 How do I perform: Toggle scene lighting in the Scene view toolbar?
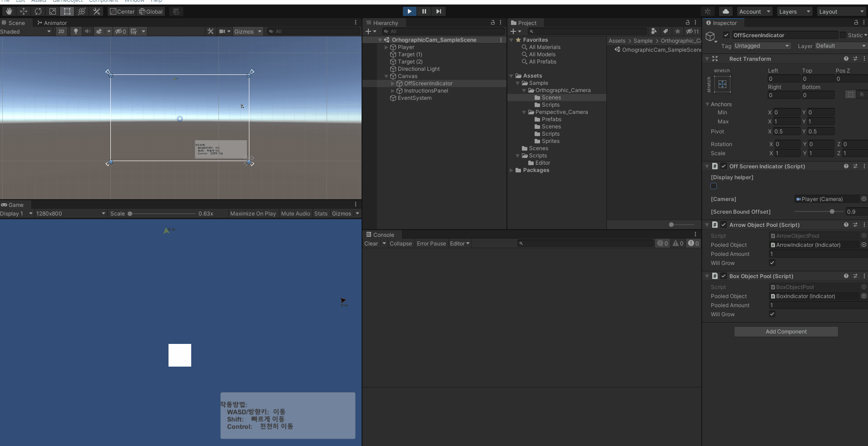tap(75, 31)
